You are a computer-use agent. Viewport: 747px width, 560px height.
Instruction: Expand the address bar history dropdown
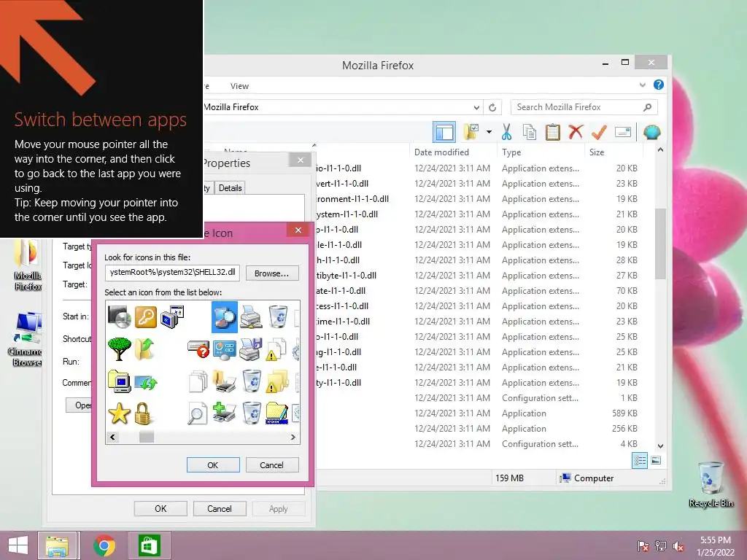[476, 107]
